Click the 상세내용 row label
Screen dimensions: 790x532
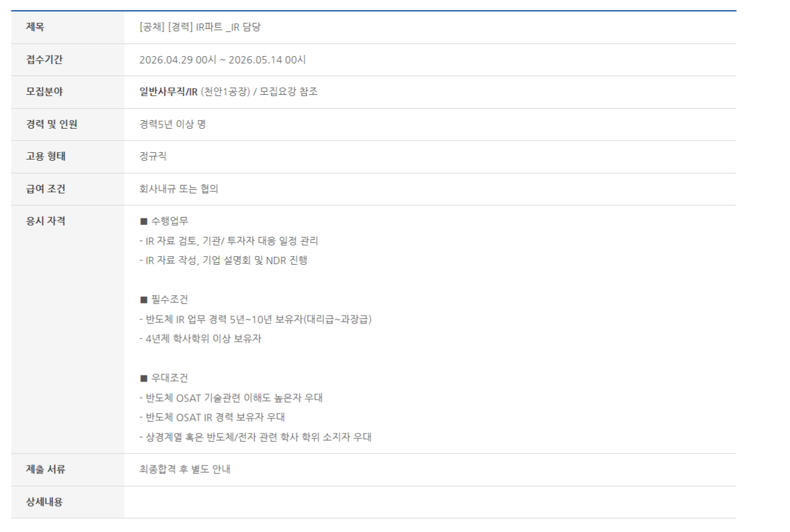pyautogui.click(x=44, y=502)
